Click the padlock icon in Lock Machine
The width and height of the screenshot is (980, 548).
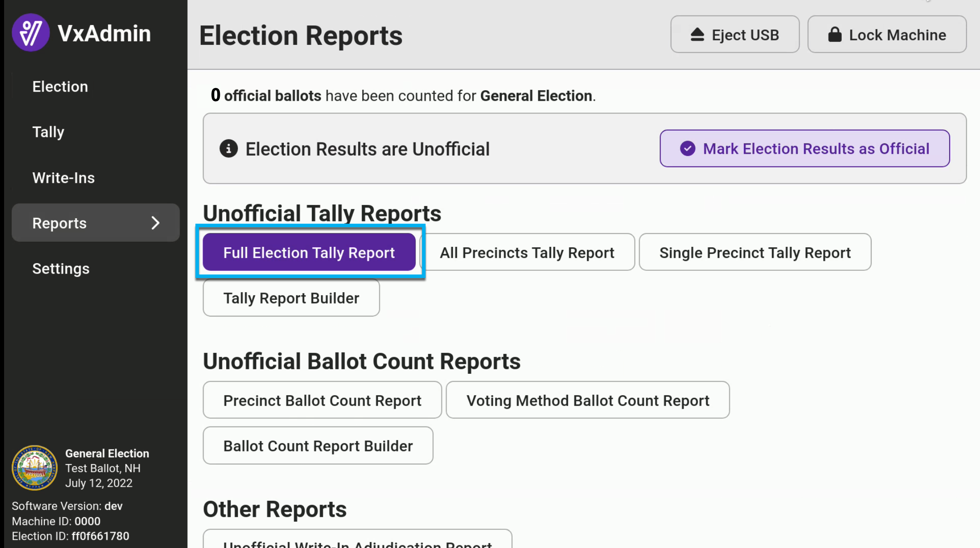(834, 34)
